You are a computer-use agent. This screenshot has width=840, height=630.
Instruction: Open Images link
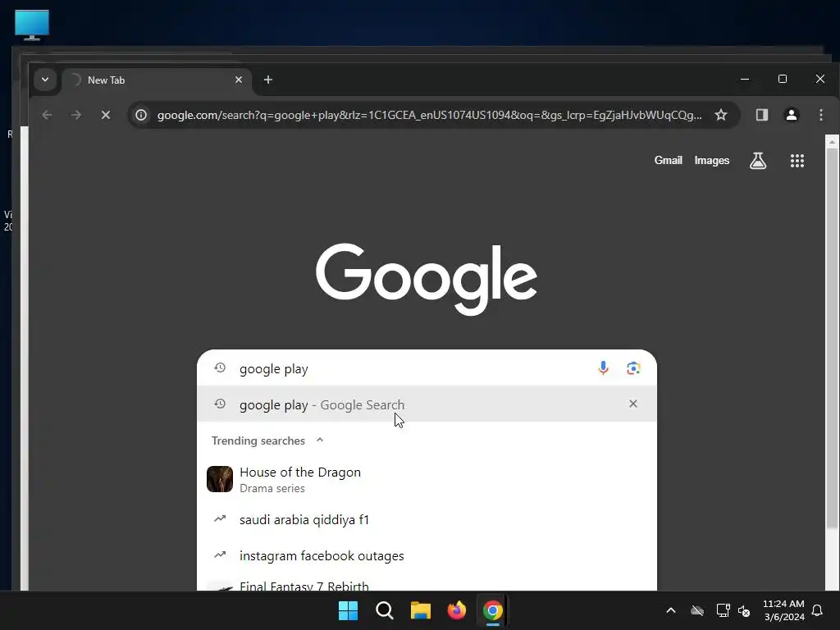(x=711, y=160)
